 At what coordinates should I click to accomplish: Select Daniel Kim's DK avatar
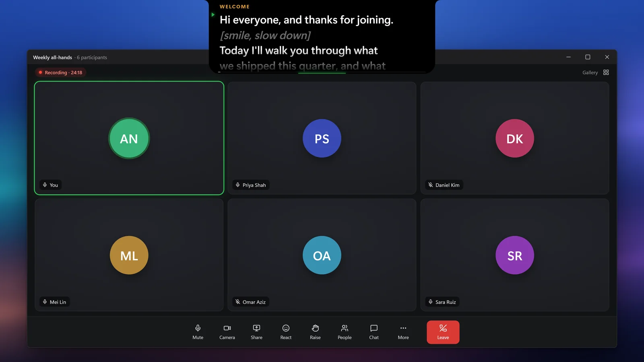[515, 138]
